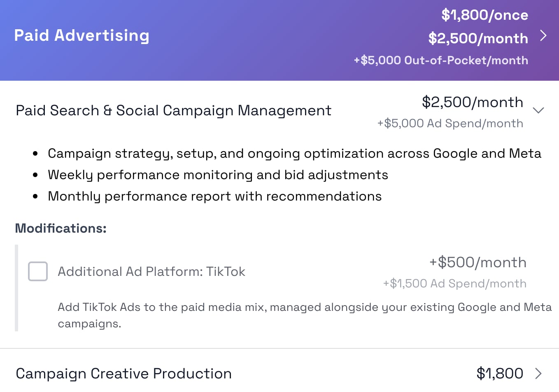Expand the Campaign Creative Production chevron

pyautogui.click(x=538, y=373)
